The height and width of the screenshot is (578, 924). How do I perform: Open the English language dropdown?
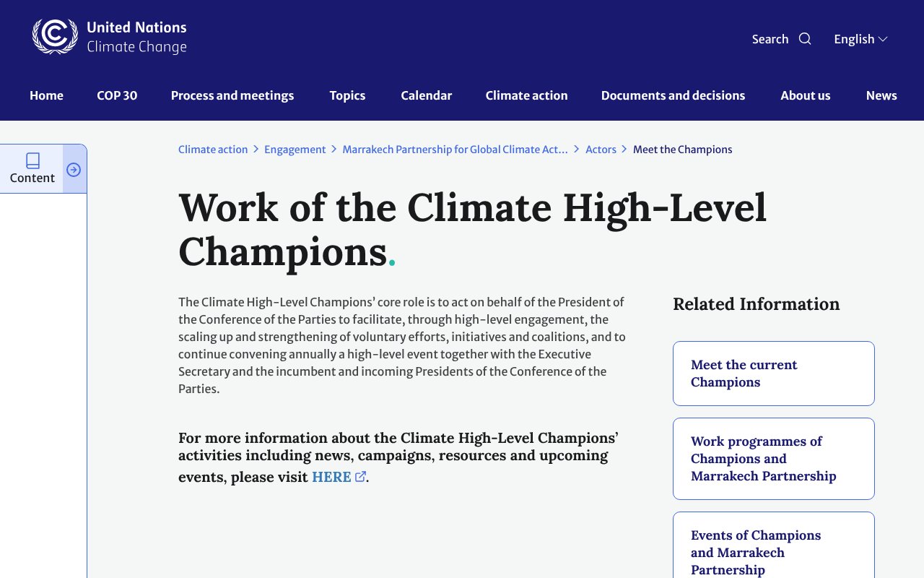tap(860, 39)
